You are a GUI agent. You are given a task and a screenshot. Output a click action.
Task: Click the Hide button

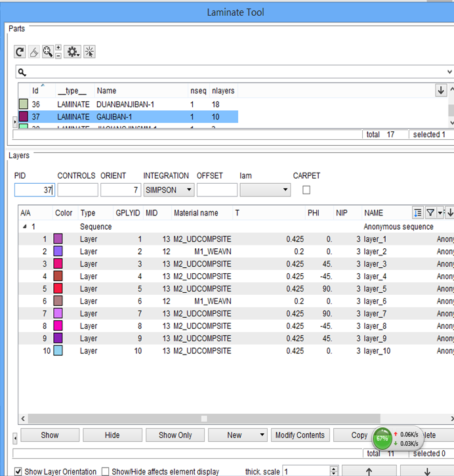[x=112, y=435]
